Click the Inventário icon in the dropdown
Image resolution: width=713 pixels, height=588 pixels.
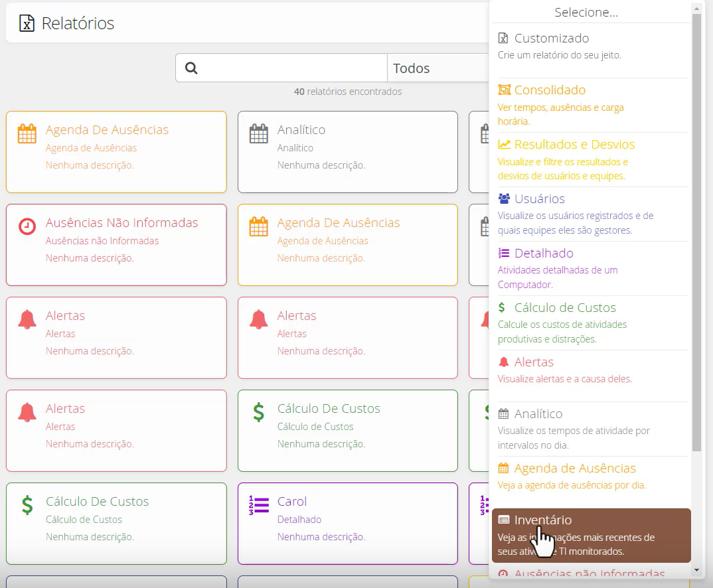[504, 520]
